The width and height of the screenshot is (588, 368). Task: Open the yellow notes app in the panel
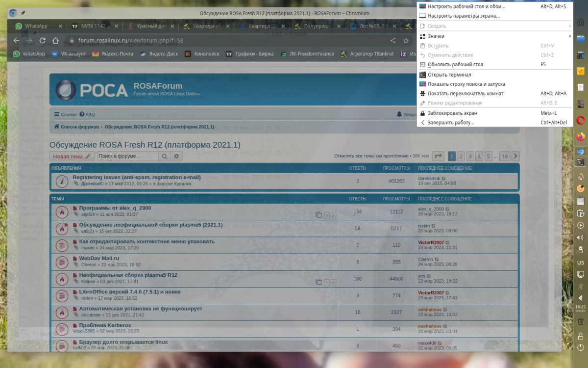point(581,71)
